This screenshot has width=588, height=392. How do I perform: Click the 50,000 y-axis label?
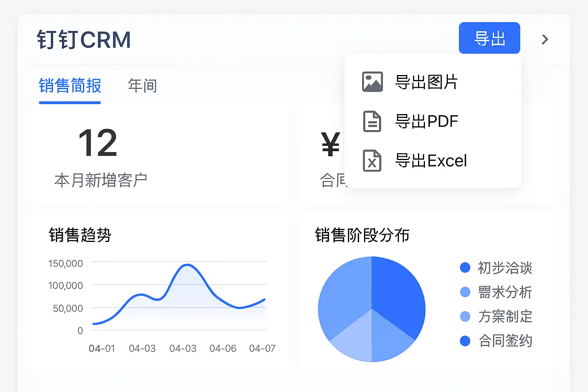coord(68,309)
